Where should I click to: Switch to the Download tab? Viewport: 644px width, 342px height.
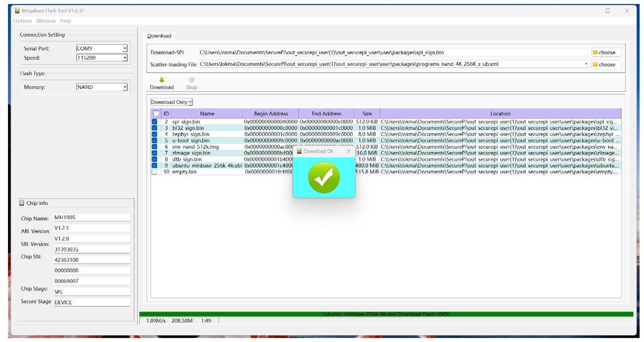click(159, 35)
